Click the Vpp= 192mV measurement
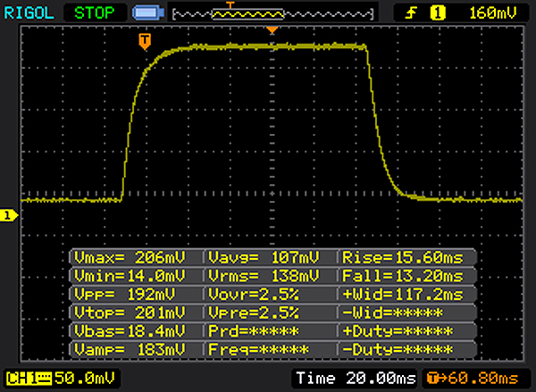536x392 pixels. click(x=125, y=295)
